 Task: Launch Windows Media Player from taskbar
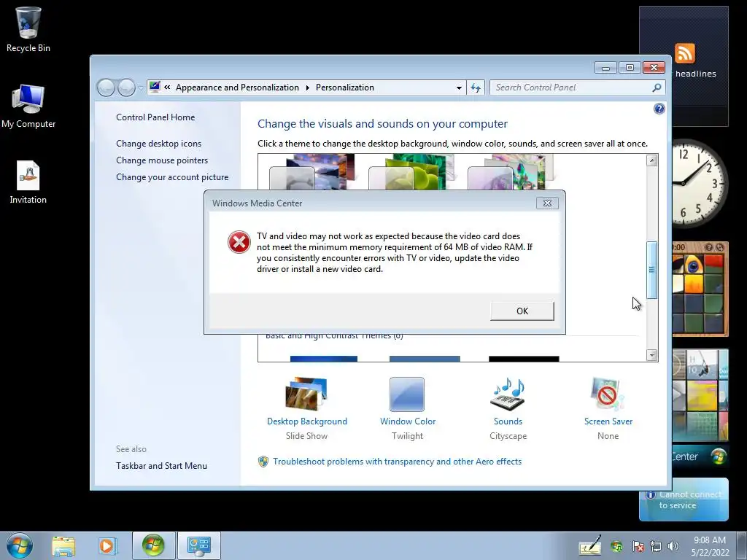click(x=107, y=545)
